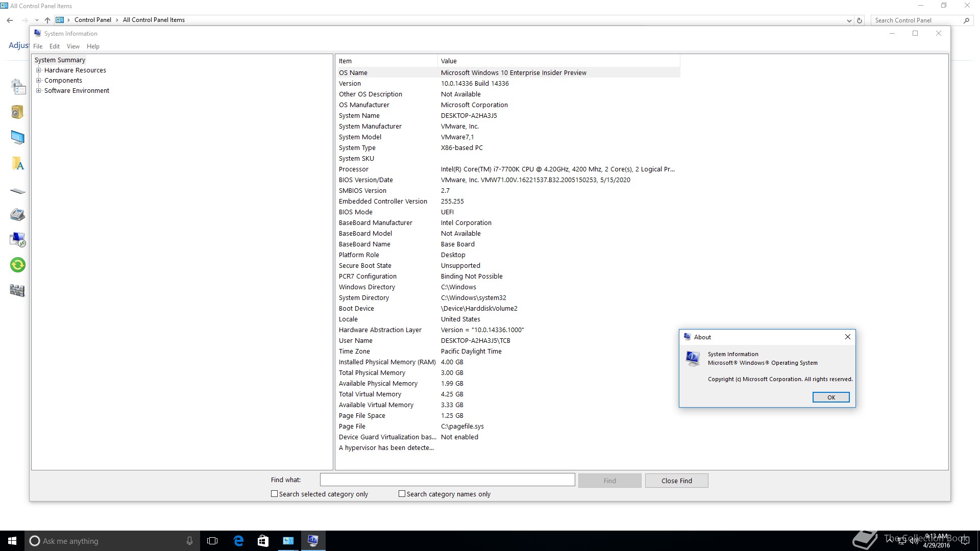Select Software Environment tree item
The image size is (980, 551).
coord(77,91)
